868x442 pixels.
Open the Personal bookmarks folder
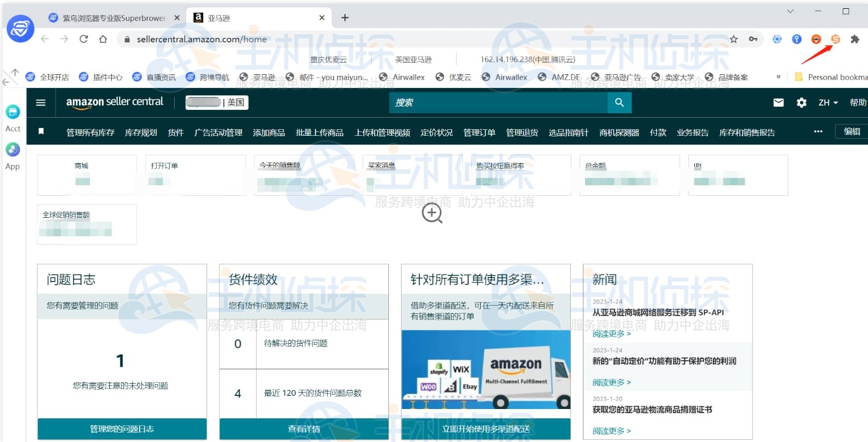pos(831,77)
